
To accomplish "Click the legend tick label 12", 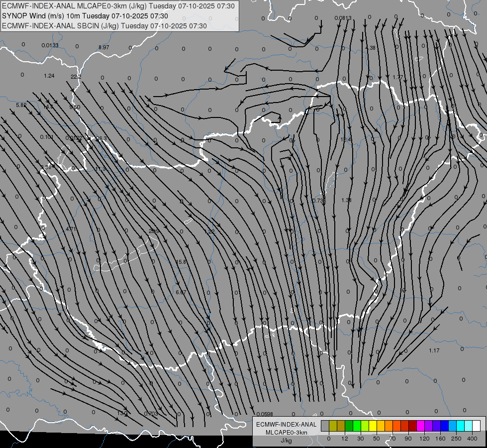I will [x=345, y=439].
